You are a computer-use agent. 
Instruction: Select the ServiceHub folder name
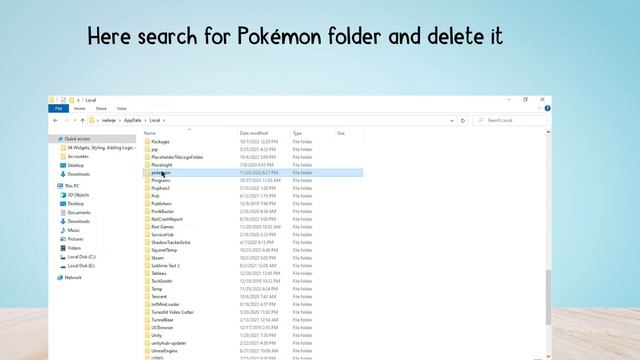tap(162, 235)
